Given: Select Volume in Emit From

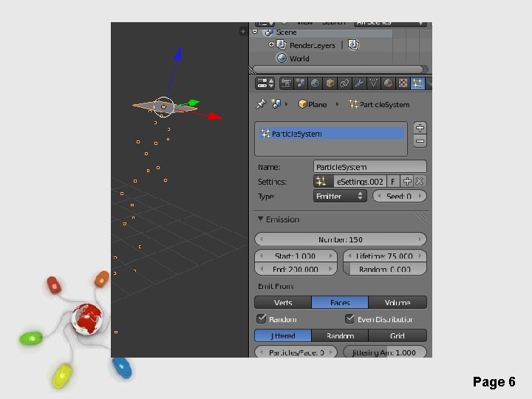Looking at the screenshot, I should [x=398, y=302].
